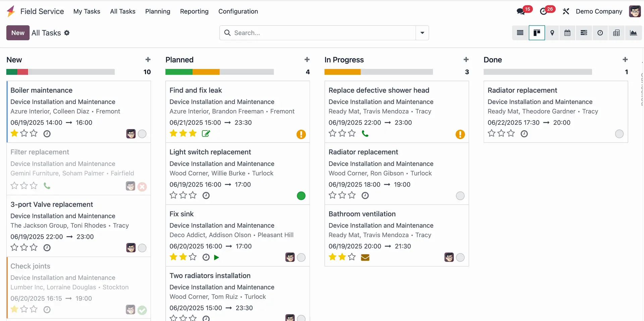Click the Planned column progress bar orange segment

pos(206,72)
